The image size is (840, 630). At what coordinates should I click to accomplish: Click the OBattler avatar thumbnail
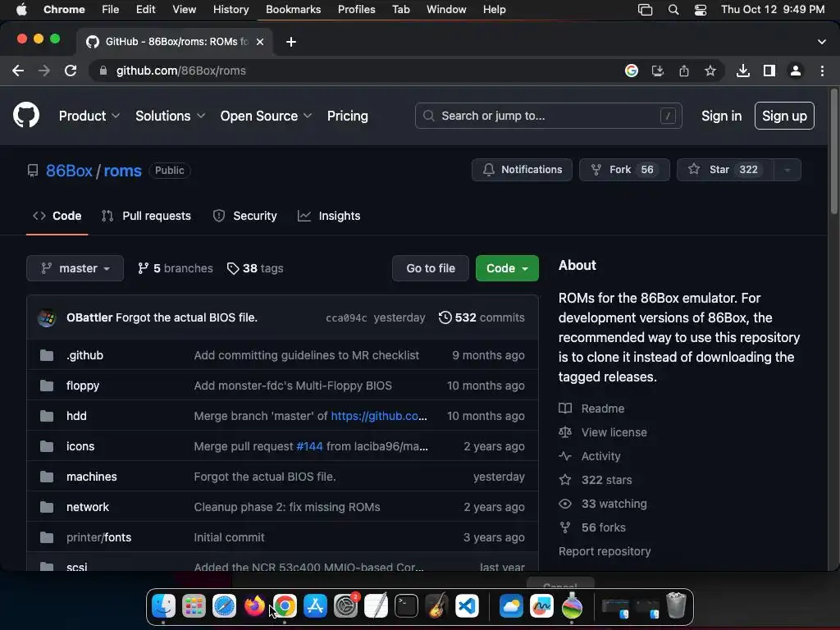click(47, 317)
